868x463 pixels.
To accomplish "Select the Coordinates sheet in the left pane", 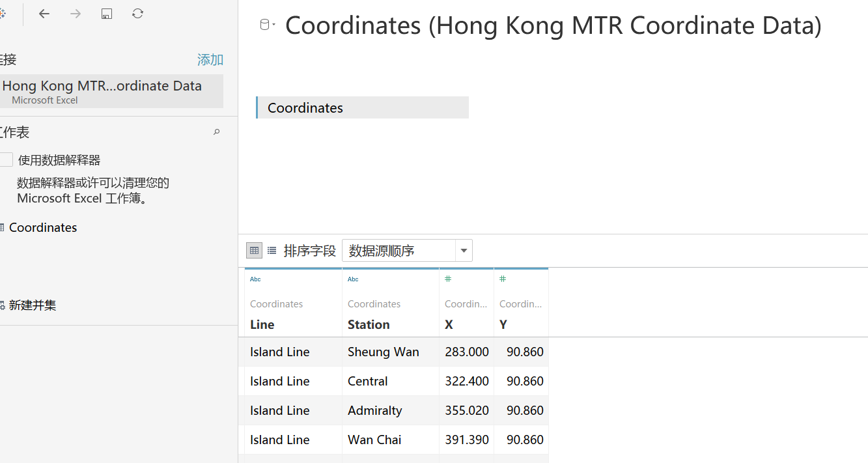I will tap(43, 227).
